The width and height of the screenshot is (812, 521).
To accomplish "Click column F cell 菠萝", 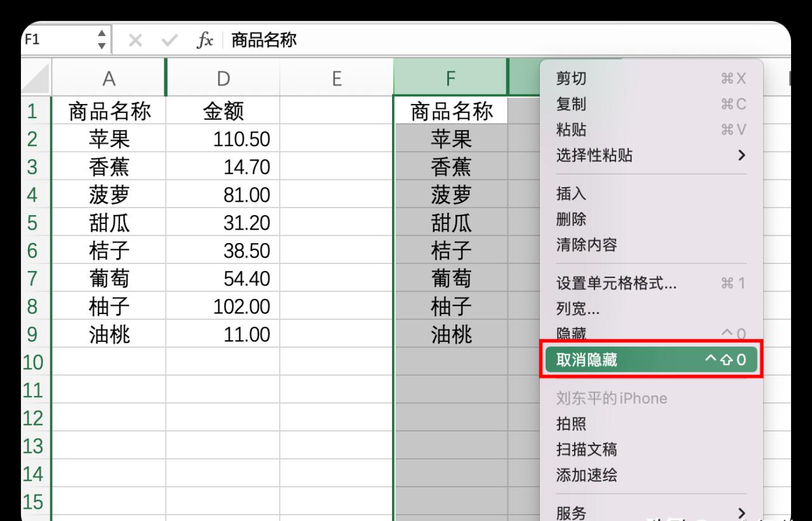I will (451, 195).
